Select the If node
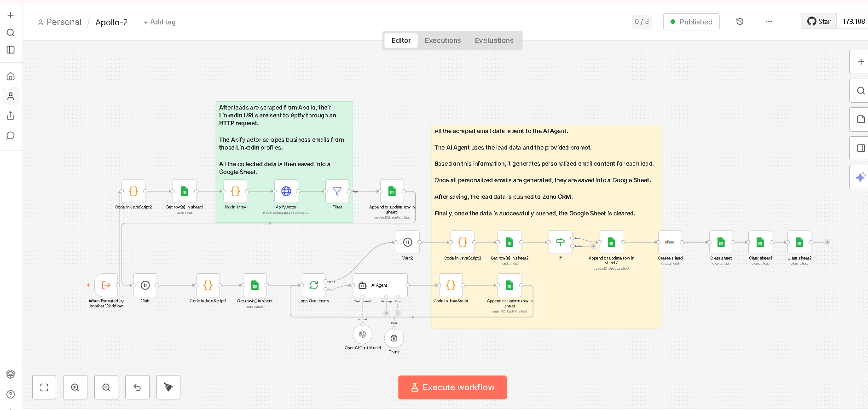 [x=561, y=242]
